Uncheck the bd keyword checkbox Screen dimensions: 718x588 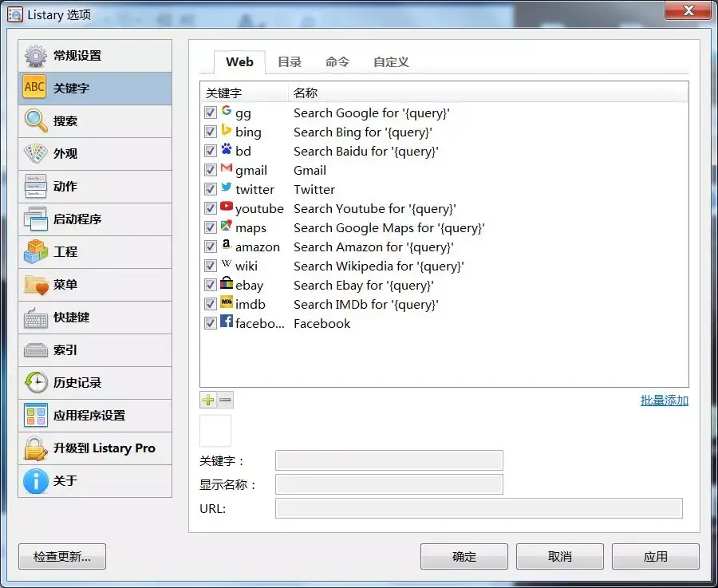[x=210, y=151]
